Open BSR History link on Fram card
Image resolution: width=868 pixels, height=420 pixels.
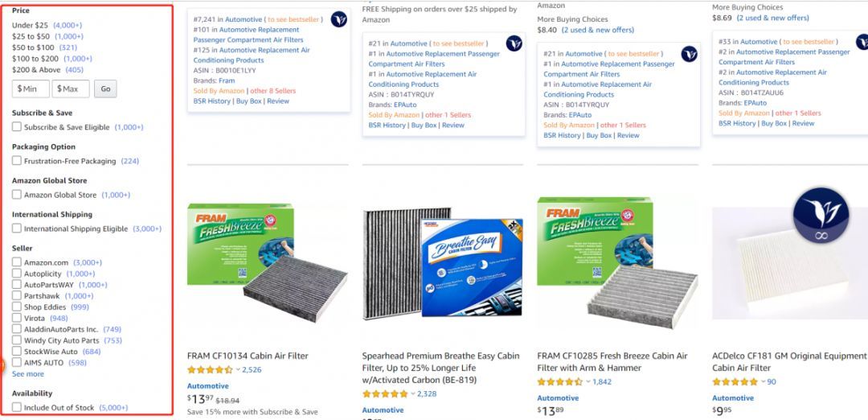point(212,101)
